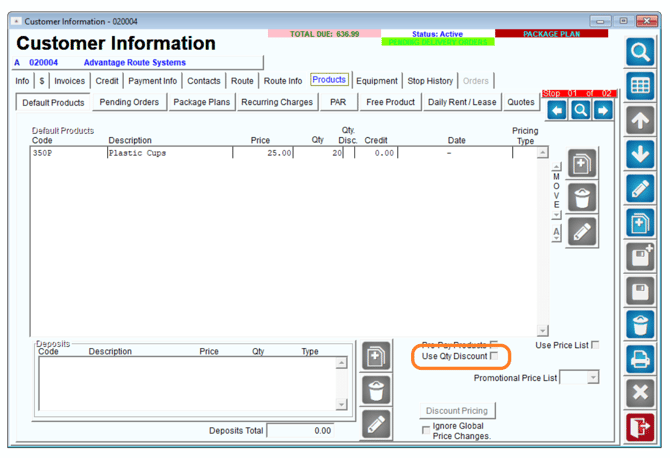Open the Route Info tab
670x458 pixels.
283,81
